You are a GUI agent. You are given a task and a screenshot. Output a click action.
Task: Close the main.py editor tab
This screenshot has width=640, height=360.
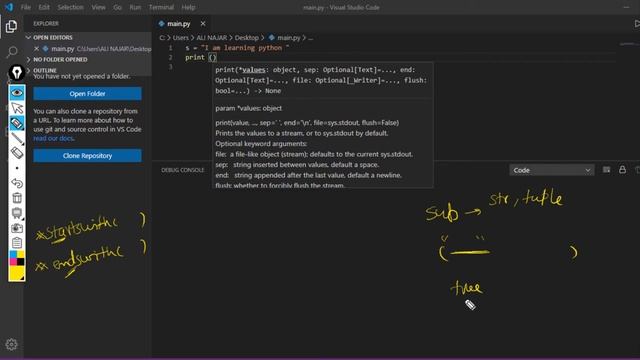203,24
